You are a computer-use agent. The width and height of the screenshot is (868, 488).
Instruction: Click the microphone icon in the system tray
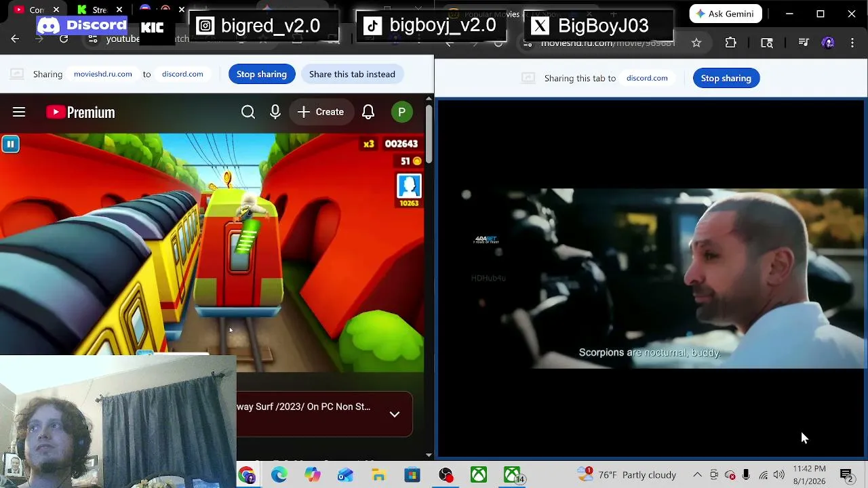pos(746,475)
